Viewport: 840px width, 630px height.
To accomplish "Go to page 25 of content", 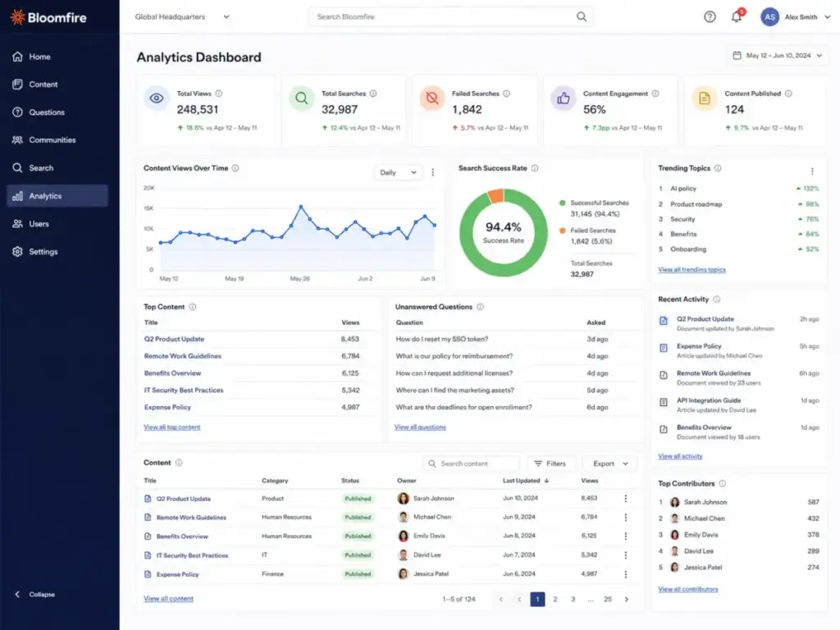I will point(608,600).
